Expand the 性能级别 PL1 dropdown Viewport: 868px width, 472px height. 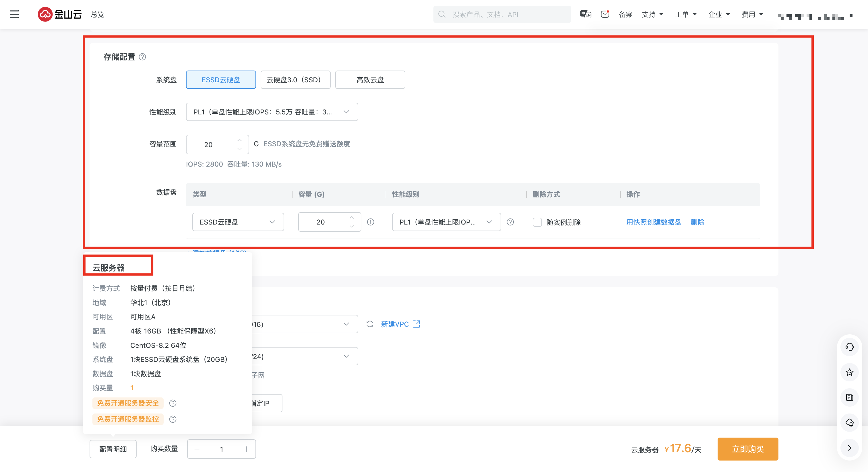[272, 112]
